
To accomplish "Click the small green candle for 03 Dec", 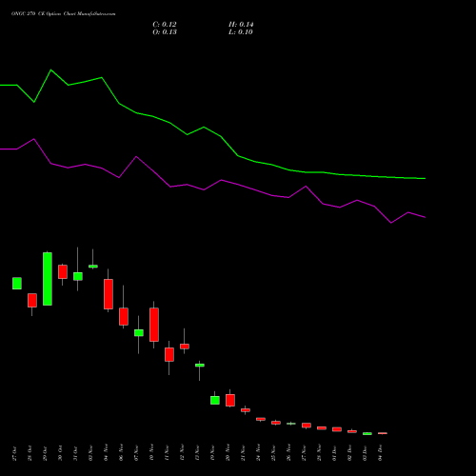I will tap(367, 433).
